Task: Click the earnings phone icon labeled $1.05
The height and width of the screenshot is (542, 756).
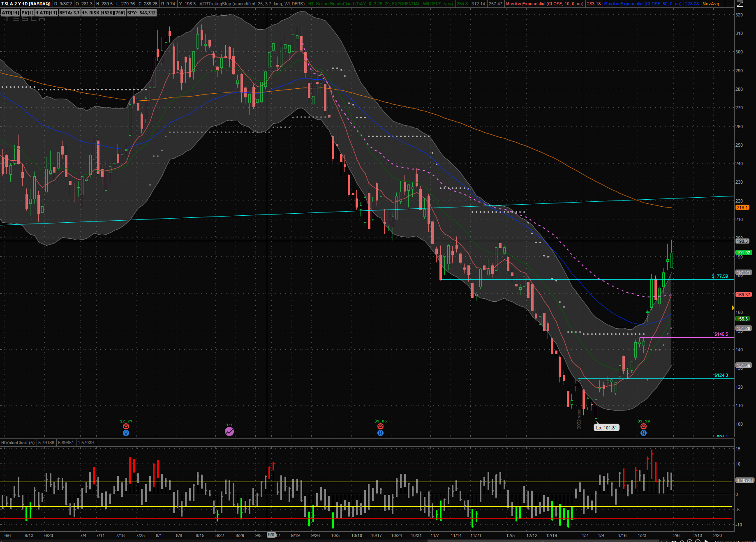Action: point(380,427)
